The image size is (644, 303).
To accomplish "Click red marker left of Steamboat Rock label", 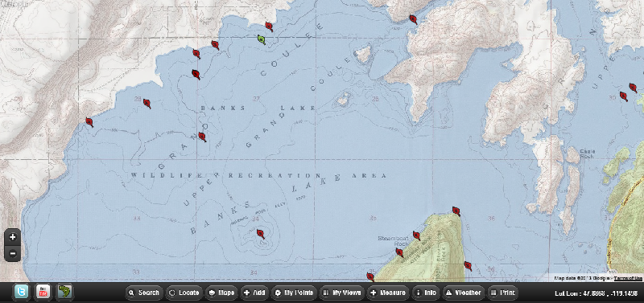I will [x=399, y=252].
